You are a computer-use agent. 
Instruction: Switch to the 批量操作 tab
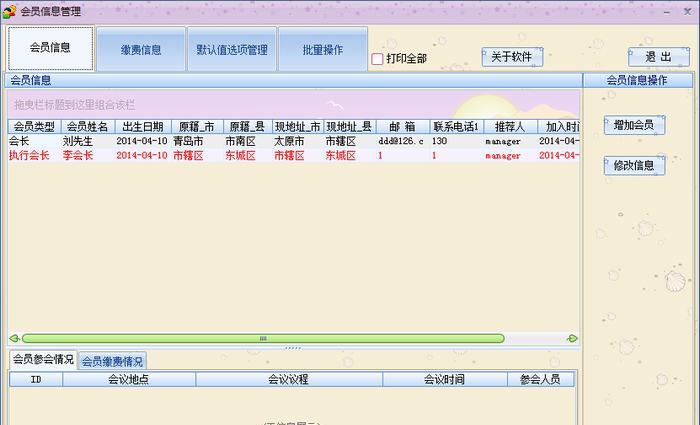pyautogui.click(x=323, y=49)
